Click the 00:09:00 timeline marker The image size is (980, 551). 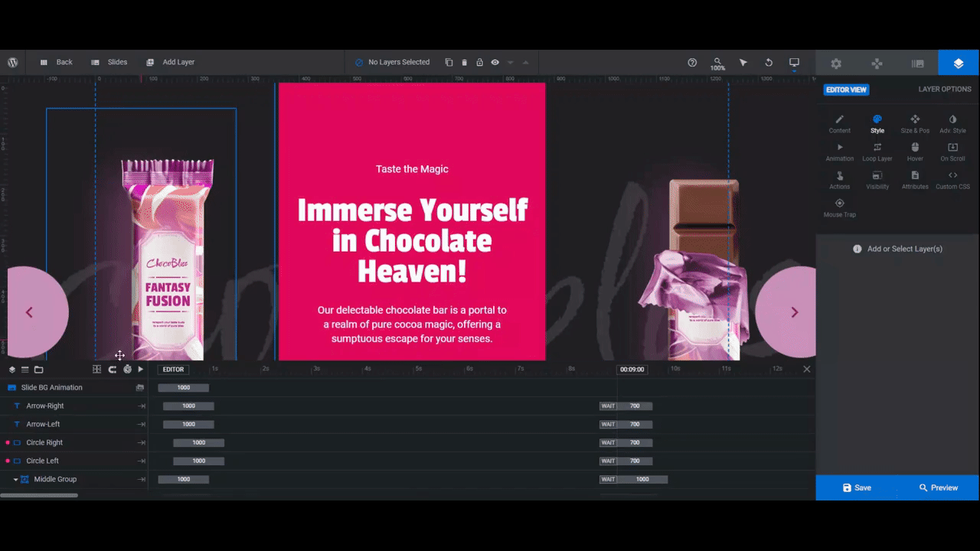pos(632,370)
